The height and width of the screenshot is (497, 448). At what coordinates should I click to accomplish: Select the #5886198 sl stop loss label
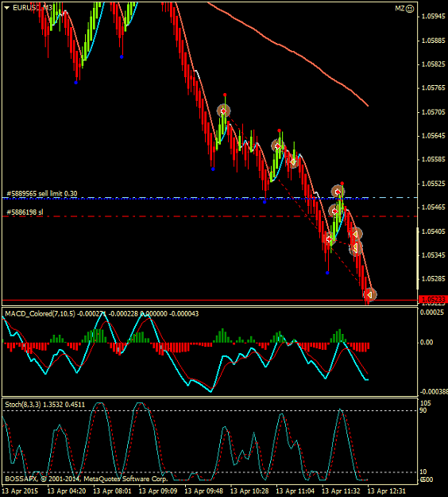(25, 212)
